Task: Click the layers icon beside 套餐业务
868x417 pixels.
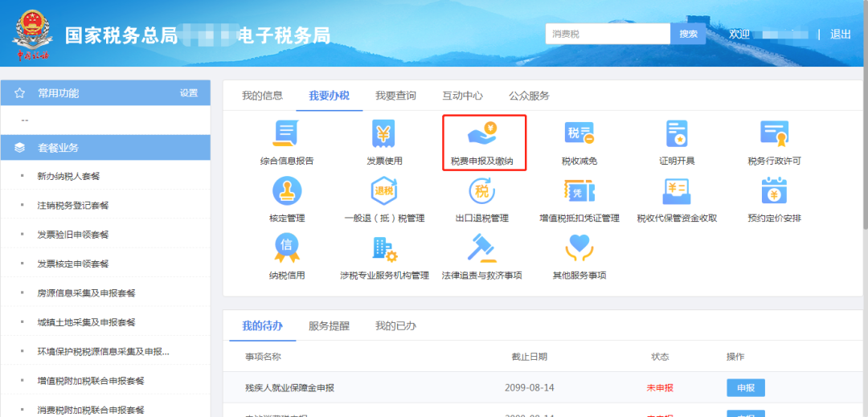Action: [x=19, y=148]
